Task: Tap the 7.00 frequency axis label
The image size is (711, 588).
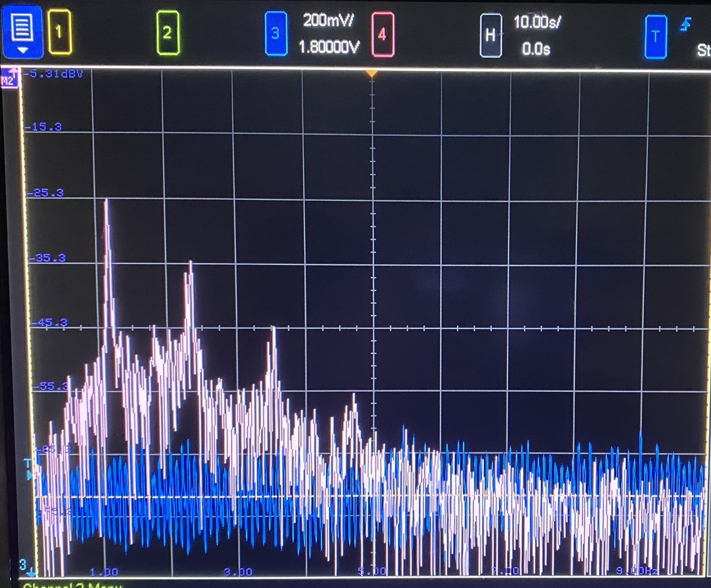Action: click(x=505, y=571)
